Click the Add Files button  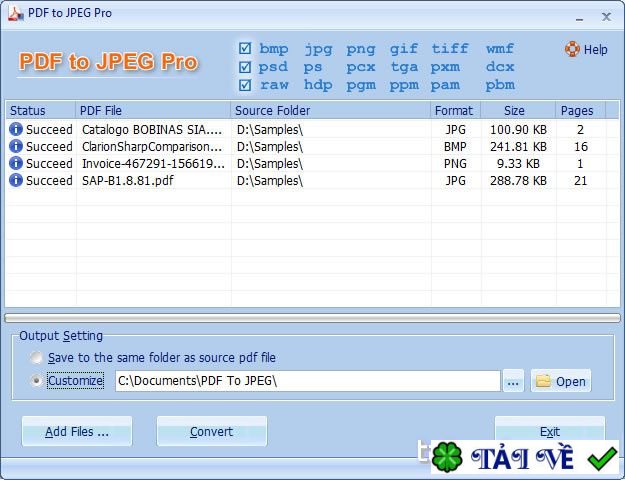[77, 431]
